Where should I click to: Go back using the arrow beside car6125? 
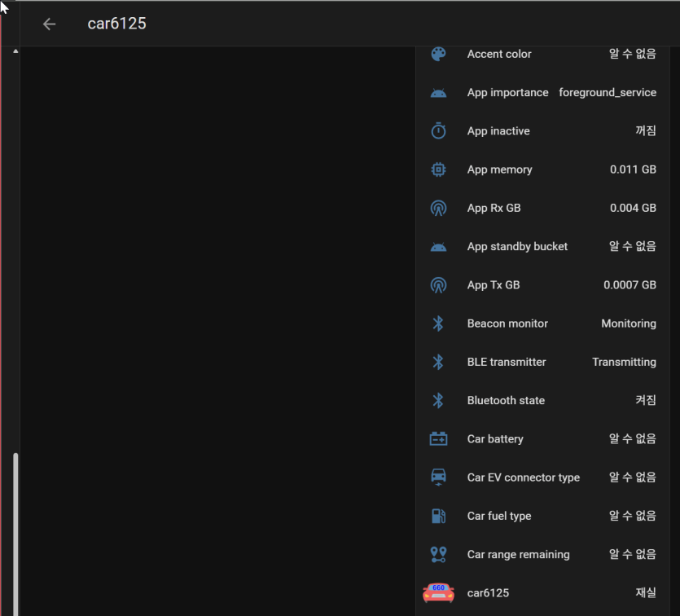pos(50,24)
